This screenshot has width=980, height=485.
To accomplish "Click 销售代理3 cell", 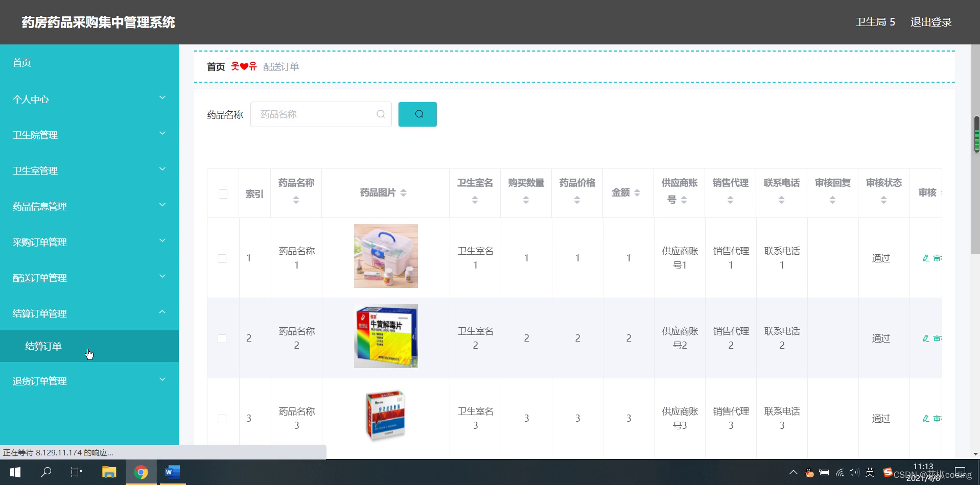I will coord(731,419).
